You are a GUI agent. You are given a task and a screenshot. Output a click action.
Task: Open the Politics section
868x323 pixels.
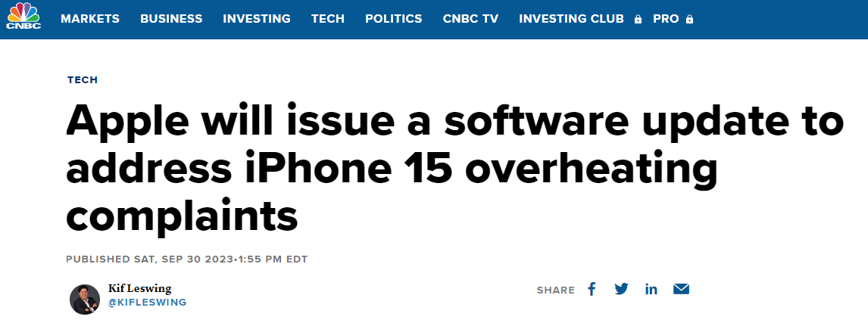point(394,19)
